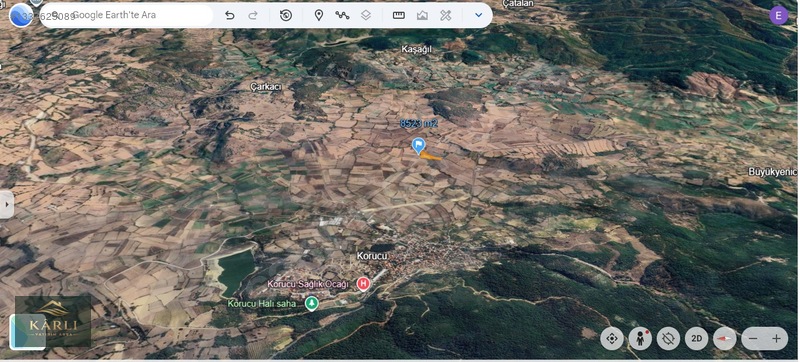Open the map style thumbnail
Viewport: 800px width, 362px height.
(28, 332)
